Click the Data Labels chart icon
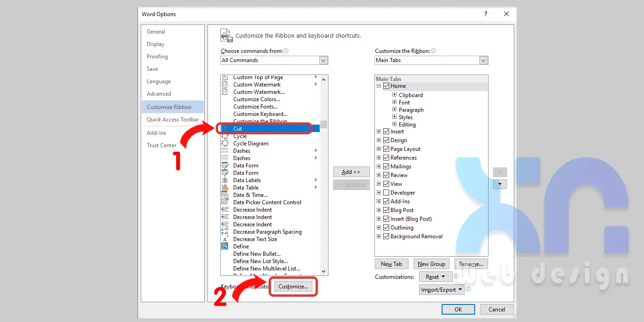 tap(225, 180)
